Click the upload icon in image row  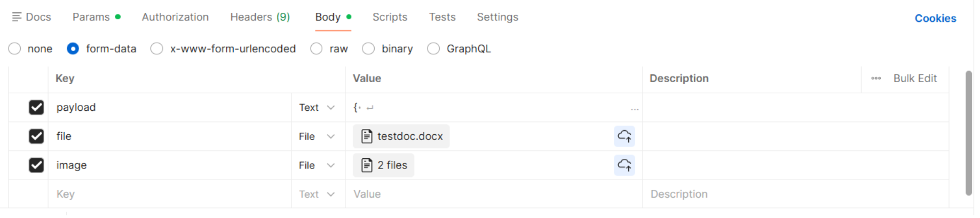[624, 165]
